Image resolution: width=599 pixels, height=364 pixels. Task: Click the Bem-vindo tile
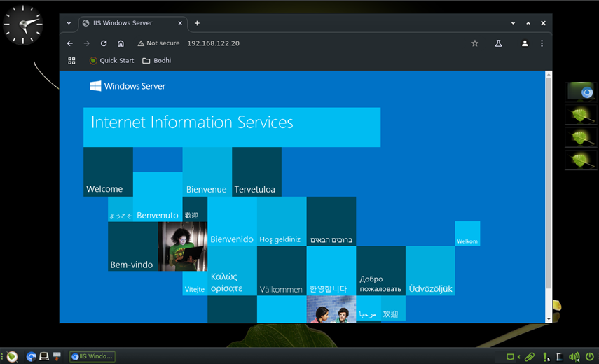(x=132, y=246)
